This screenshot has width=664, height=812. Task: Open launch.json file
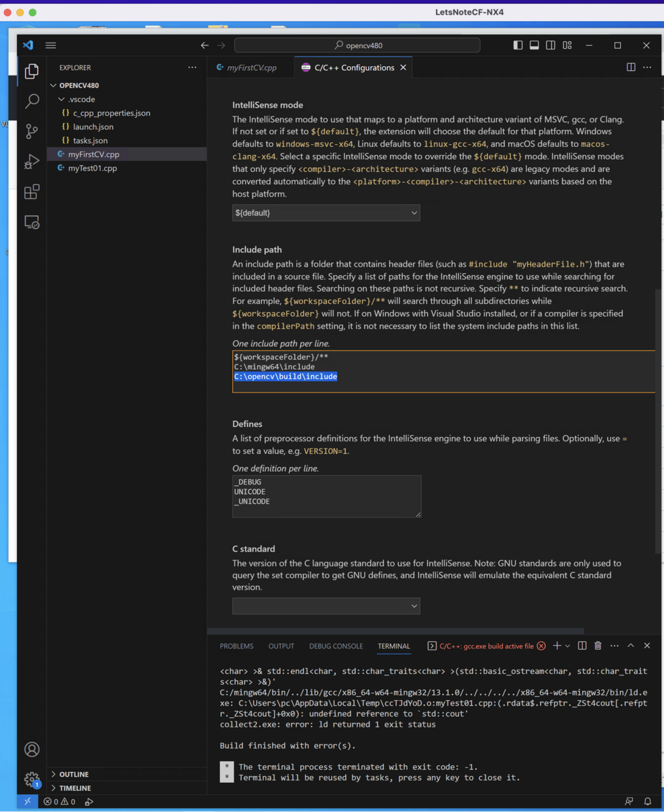pos(93,127)
